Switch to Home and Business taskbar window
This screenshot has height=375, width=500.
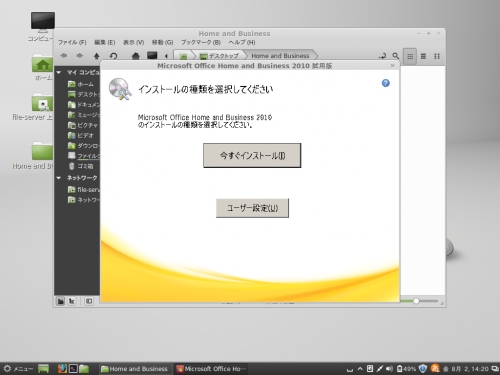[x=135, y=369]
